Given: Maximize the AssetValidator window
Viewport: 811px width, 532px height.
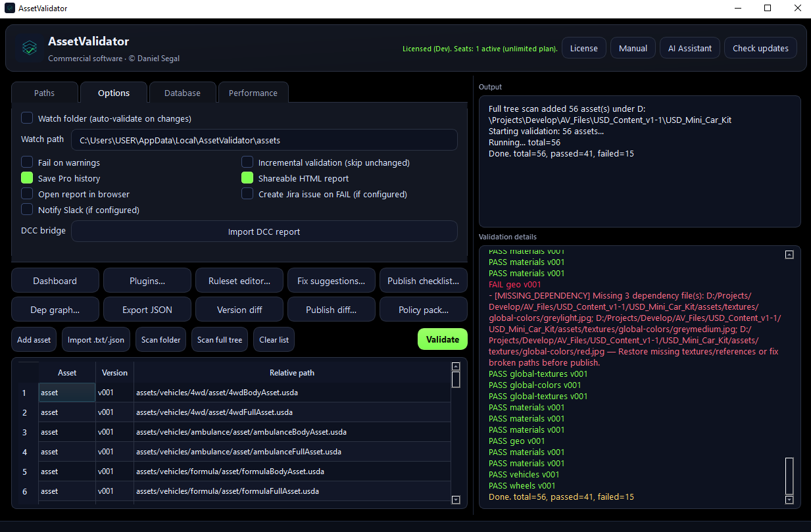Looking at the screenshot, I should 768,8.
